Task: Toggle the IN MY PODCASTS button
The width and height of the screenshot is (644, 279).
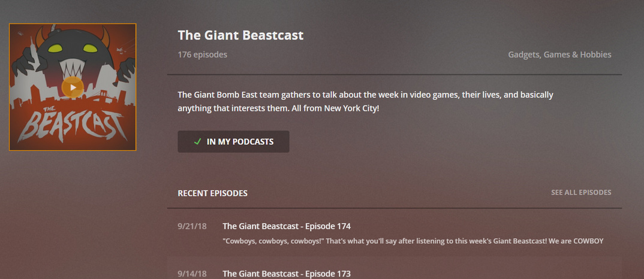Action: [233, 141]
